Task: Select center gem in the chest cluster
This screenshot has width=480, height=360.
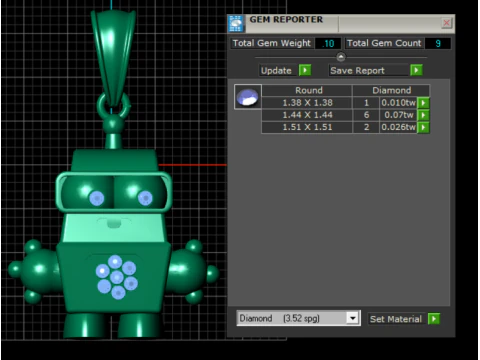Action: tap(116, 277)
